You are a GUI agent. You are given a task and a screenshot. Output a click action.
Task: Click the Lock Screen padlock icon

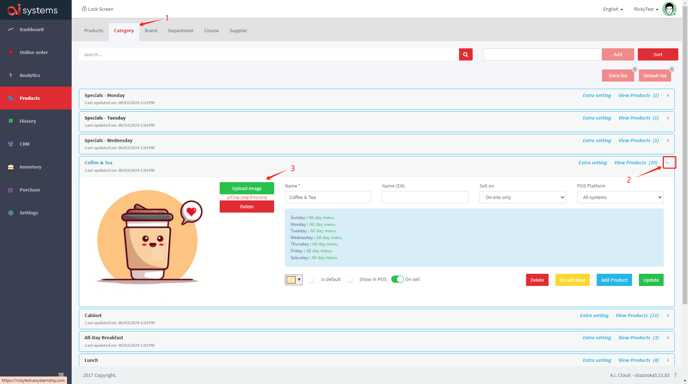(x=84, y=9)
